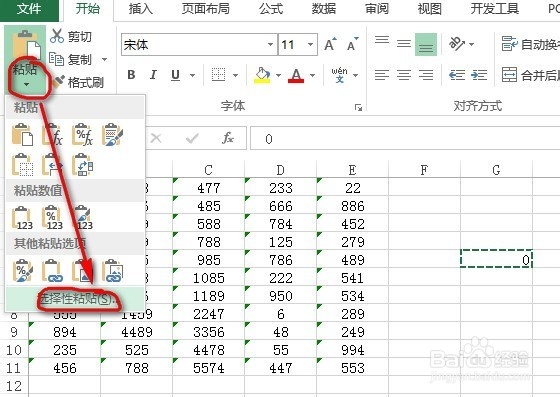Open text orientation options

[x=457, y=44]
